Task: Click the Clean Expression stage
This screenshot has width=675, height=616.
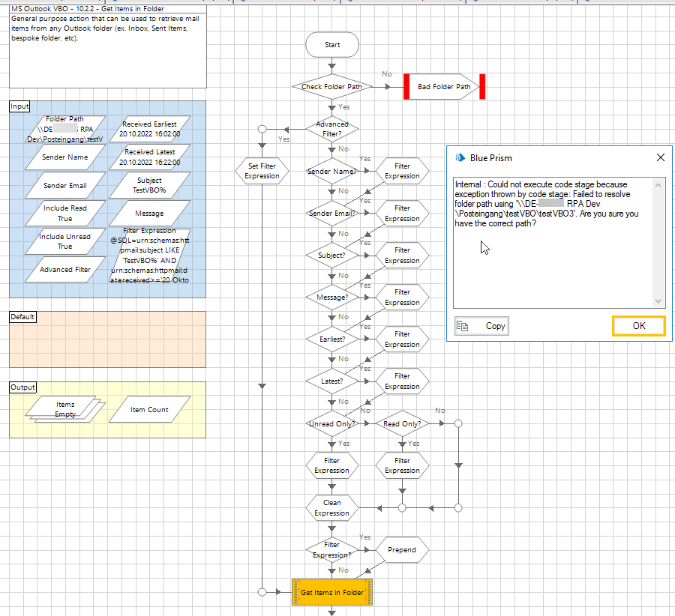Action: coord(332,508)
